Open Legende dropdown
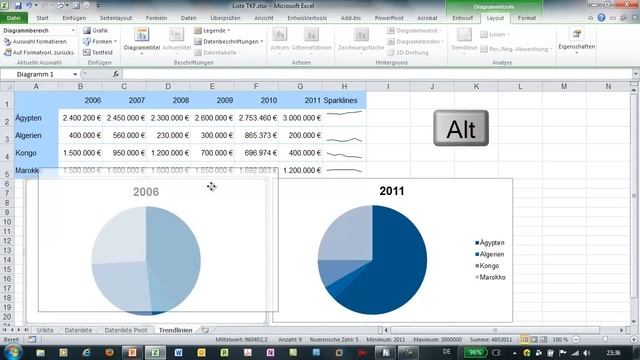The width and height of the screenshot is (640, 360). coord(212,31)
